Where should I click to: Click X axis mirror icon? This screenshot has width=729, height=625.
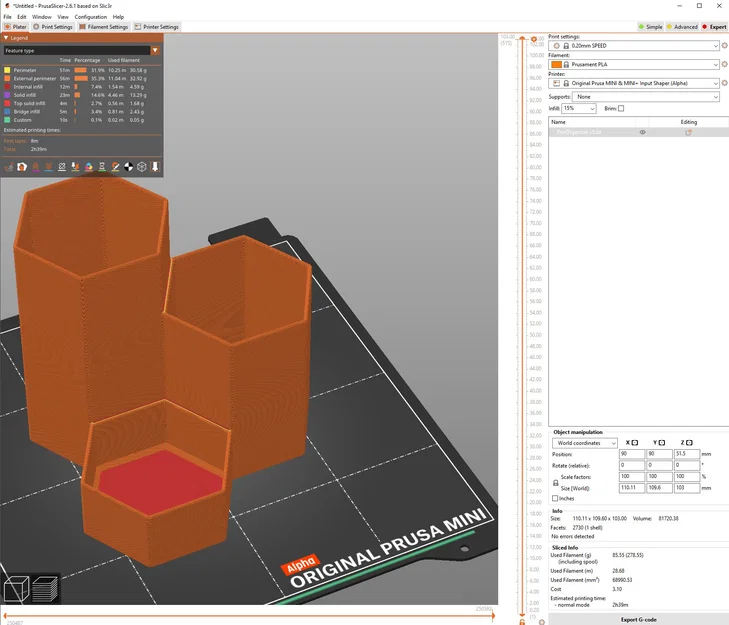[635, 443]
